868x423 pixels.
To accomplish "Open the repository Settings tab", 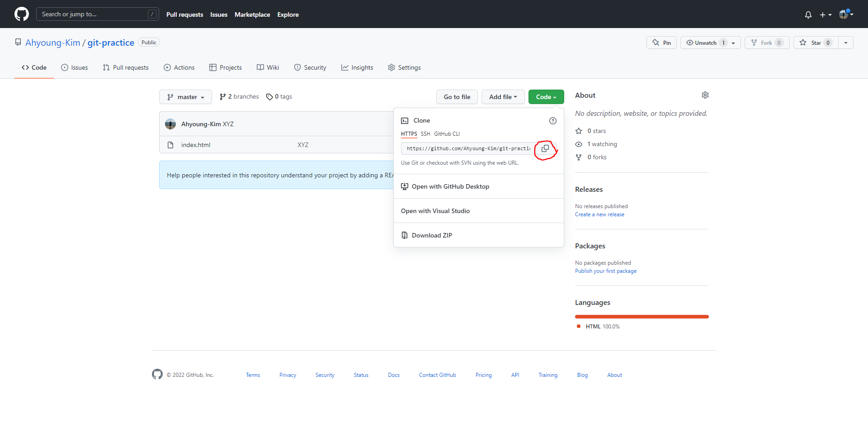I will coord(404,67).
